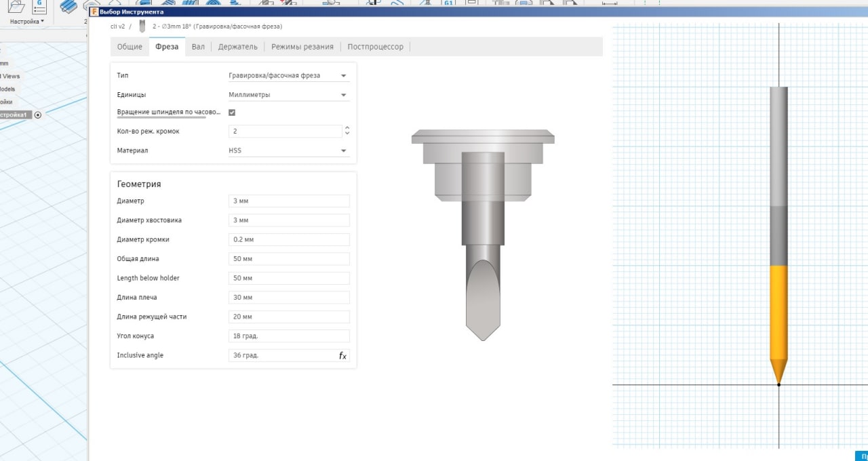The image size is (868, 461).
Task: Expand the Настройка toolbar dropdown
Action: (26, 21)
